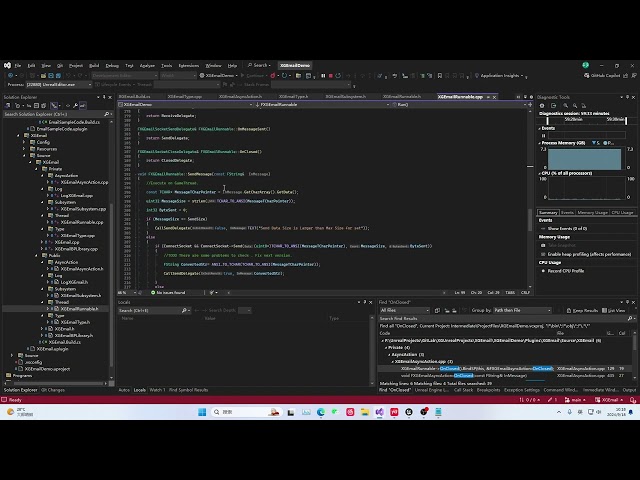This screenshot has height=480, width=640.
Task: Open the Extensions menu
Action: [x=189, y=66]
